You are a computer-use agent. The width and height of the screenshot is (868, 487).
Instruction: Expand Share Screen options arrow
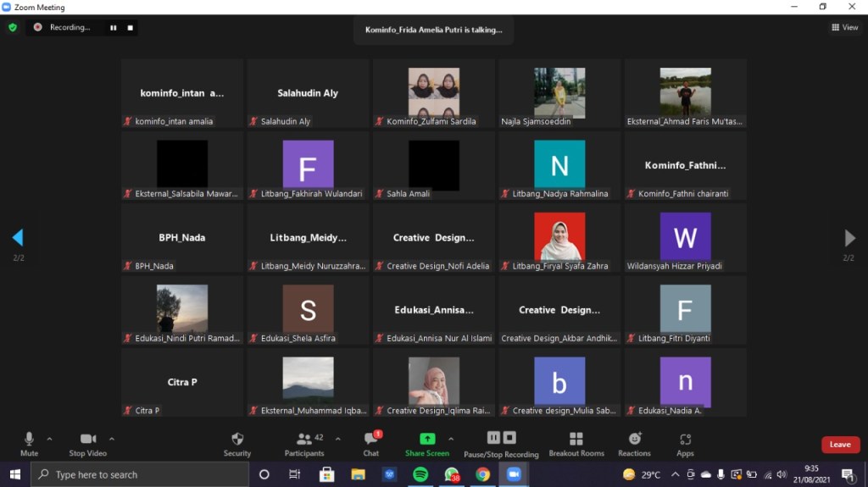pyautogui.click(x=451, y=439)
